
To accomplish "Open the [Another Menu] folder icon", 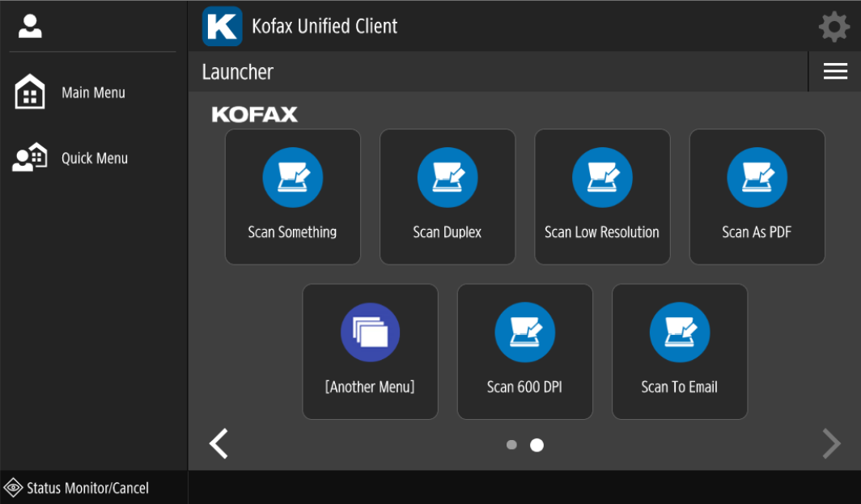I will tap(370, 332).
